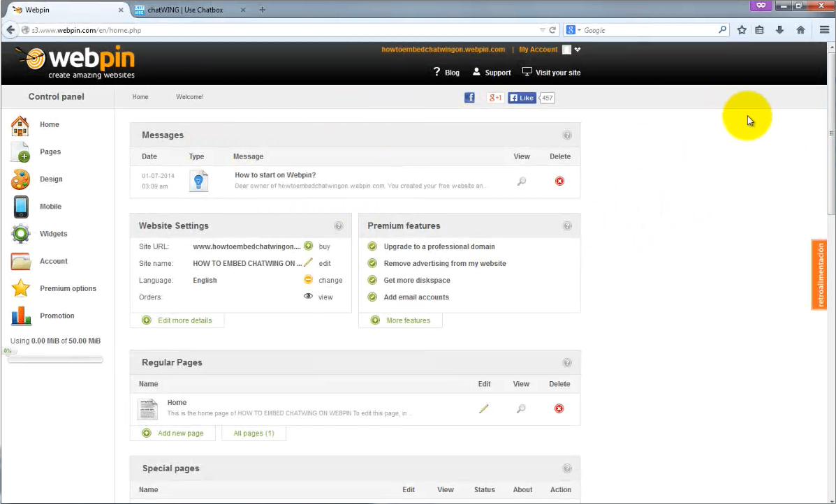Click the Google +1 button
This screenshot has height=504, width=836.
494,98
